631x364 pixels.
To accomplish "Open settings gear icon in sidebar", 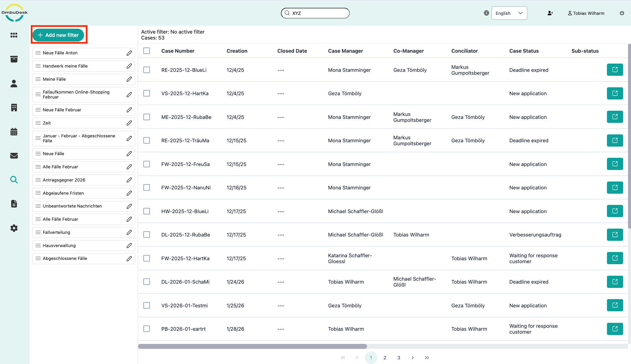I will [x=14, y=228].
